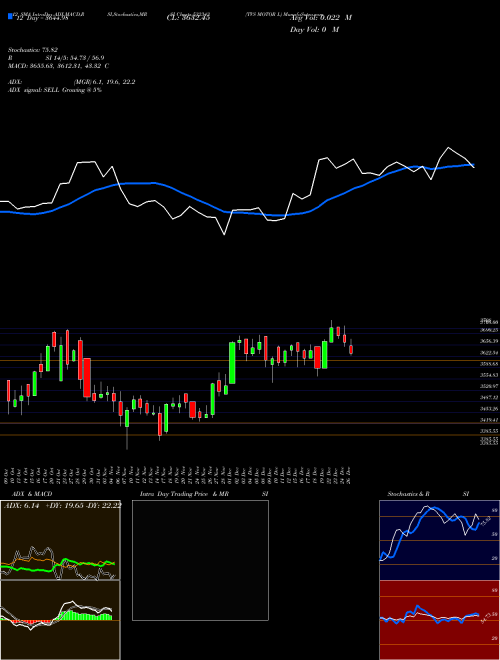Click the ADX indicator chart panel
500x660 pixels.
click(60, 540)
